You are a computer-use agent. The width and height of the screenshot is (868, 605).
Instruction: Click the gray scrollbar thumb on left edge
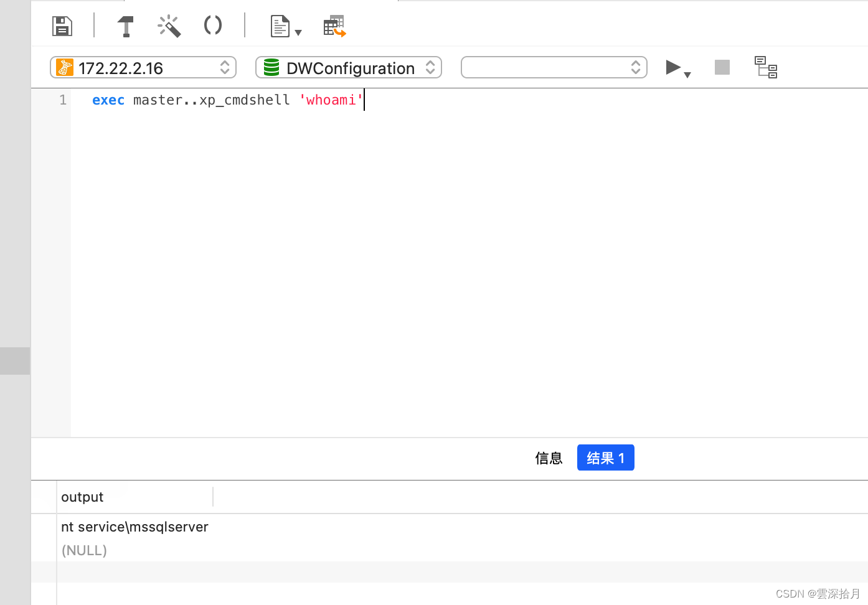(x=15, y=361)
